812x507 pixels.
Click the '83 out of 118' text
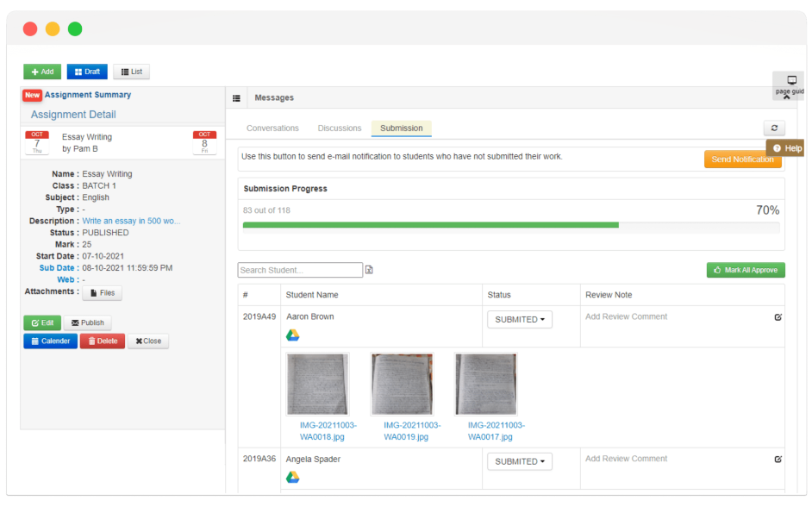[x=266, y=210]
